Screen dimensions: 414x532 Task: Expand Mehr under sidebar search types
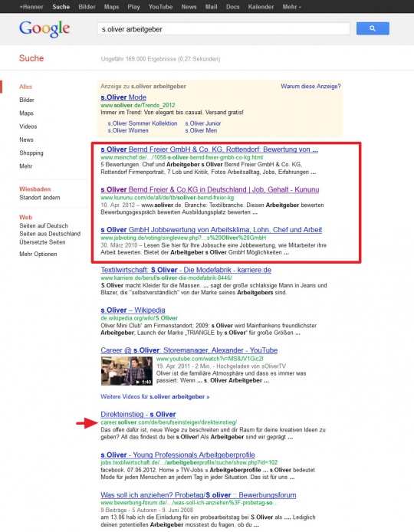click(26, 166)
